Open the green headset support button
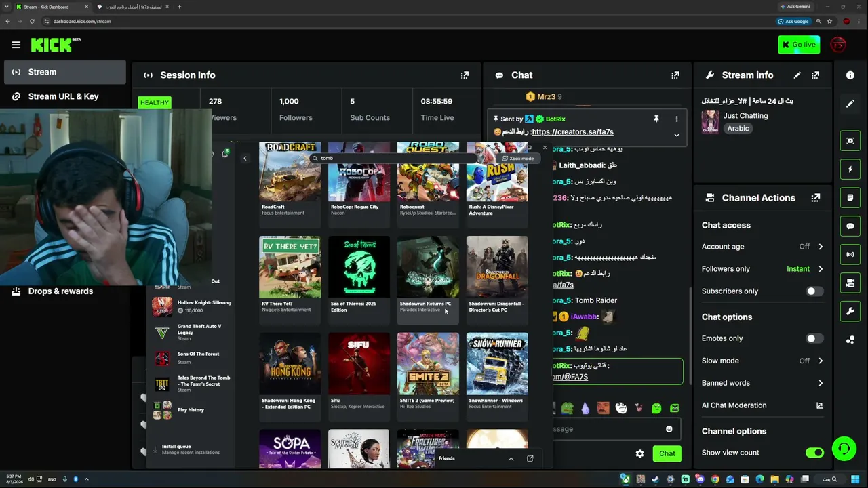The image size is (868, 488). pos(844,449)
